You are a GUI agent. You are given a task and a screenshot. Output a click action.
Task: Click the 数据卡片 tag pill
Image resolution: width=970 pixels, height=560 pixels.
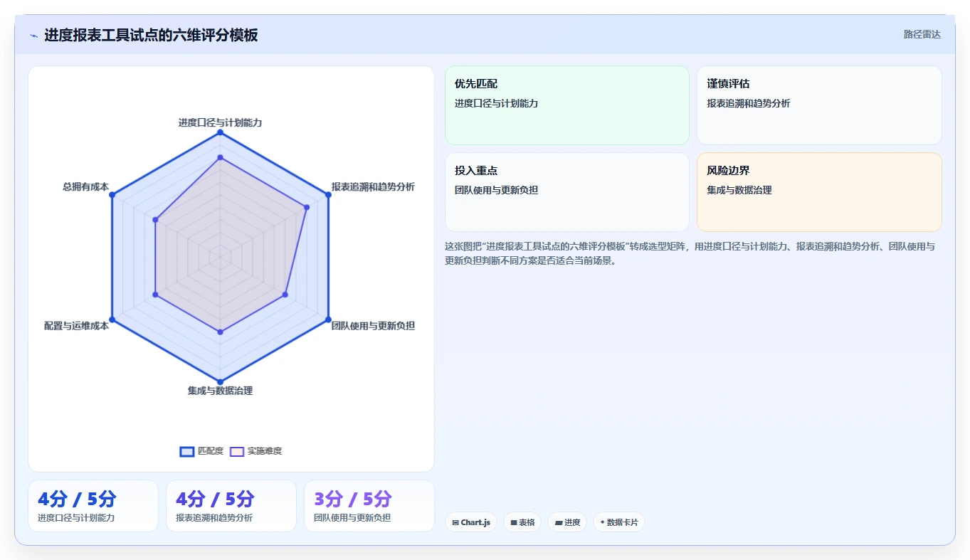pyautogui.click(x=619, y=522)
